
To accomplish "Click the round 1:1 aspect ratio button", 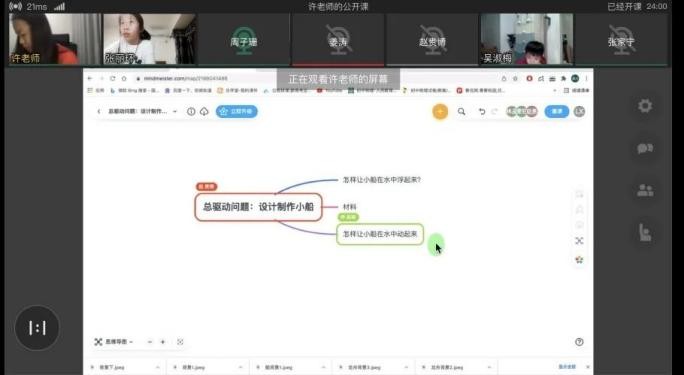I will pyautogui.click(x=37, y=328).
